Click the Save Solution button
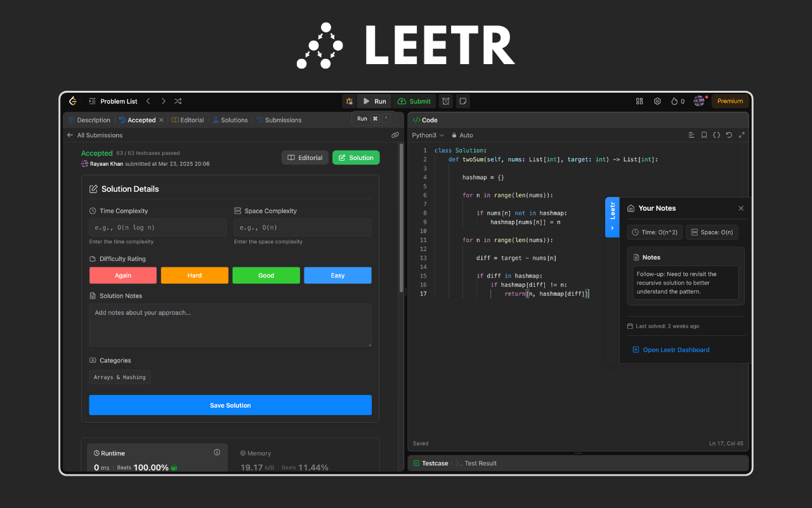This screenshot has width=812, height=508. point(230,405)
